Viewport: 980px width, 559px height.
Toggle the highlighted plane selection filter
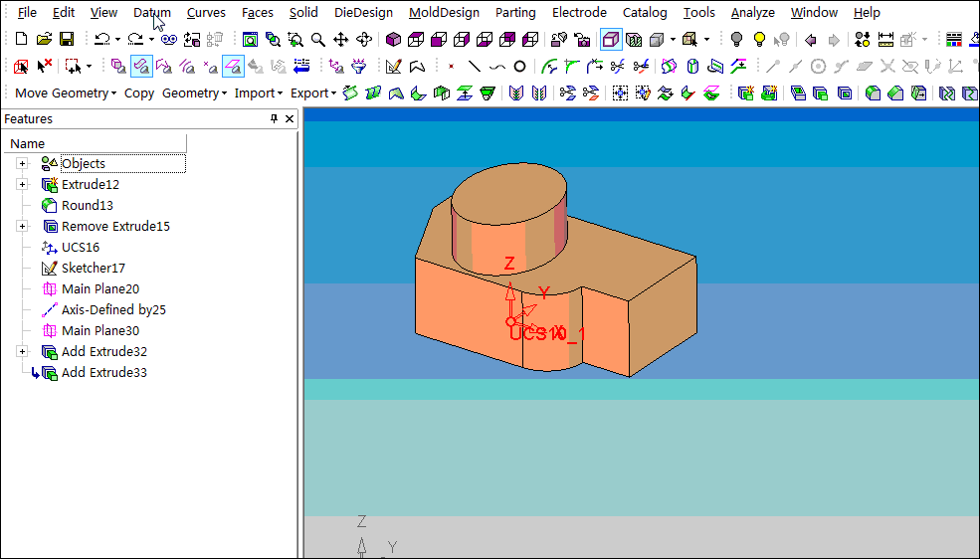pos(233,67)
